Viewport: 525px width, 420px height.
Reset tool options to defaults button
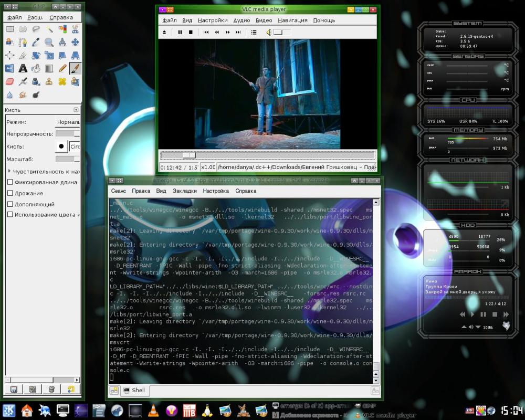click(x=71, y=389)
